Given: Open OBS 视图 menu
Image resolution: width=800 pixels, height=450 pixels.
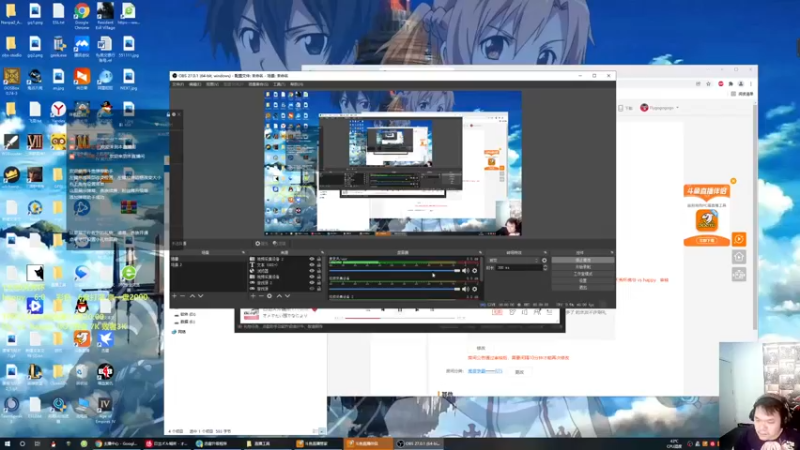Looking at the screenshot, I should pos(212,84).
